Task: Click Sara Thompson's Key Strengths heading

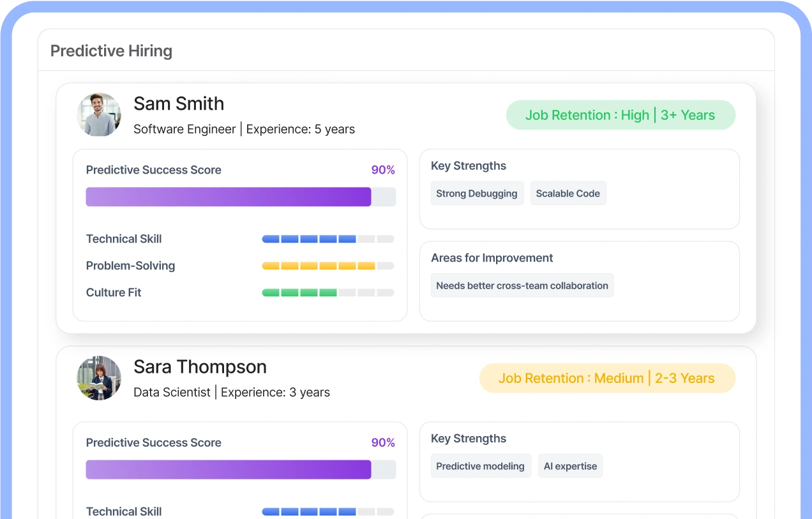Action: pos(469,439)
